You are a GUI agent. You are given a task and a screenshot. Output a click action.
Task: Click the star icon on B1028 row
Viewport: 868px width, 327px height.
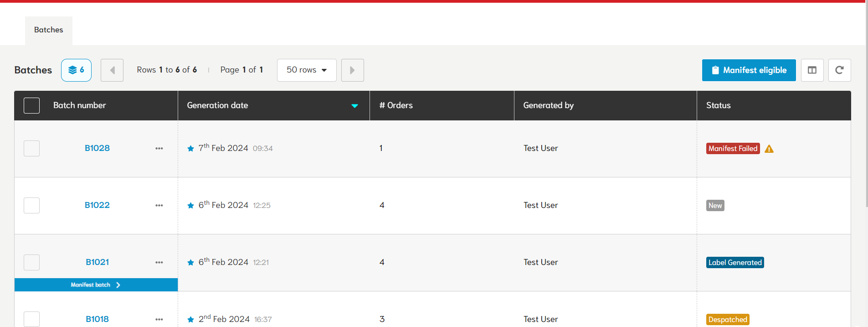click(x=190, y=149)
